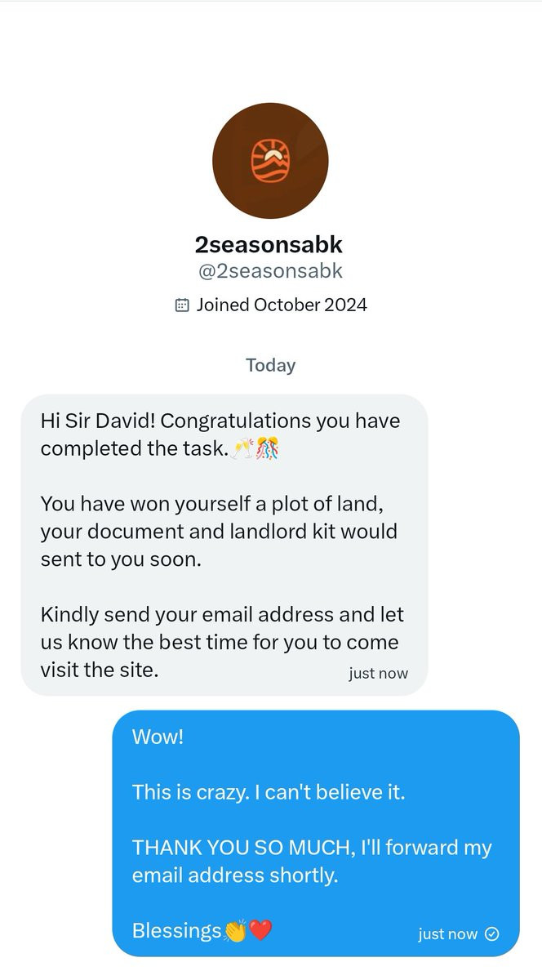Select the 'Hi Sir David!' greeting text
This screenshot has height=980, width=542.
[x=98, y=421]
